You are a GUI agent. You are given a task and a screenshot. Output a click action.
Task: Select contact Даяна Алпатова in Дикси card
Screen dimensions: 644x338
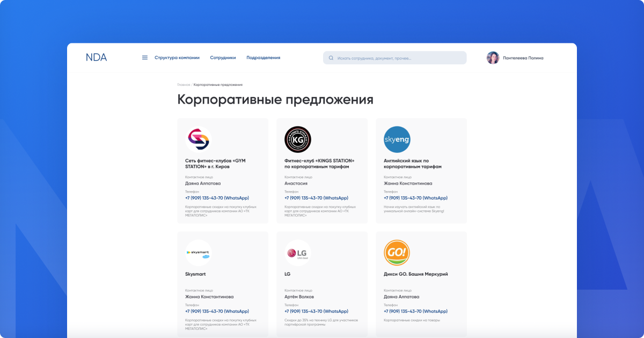tap(401, 297)
